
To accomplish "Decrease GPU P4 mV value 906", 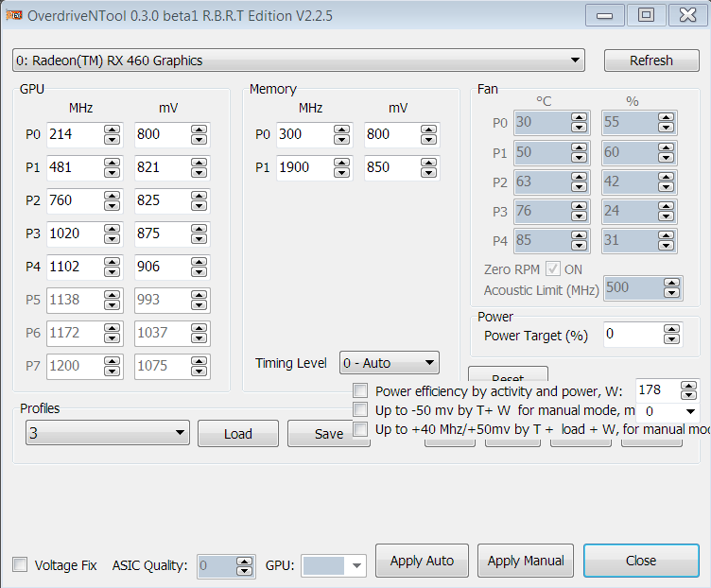I will click(x=199, y=271).
